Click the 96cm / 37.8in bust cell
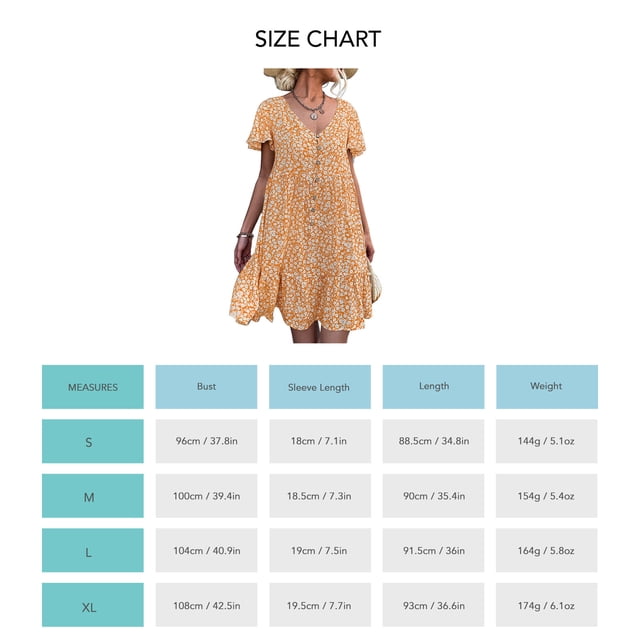Screen dimensions: 640x640 click(x=206, y=441)
